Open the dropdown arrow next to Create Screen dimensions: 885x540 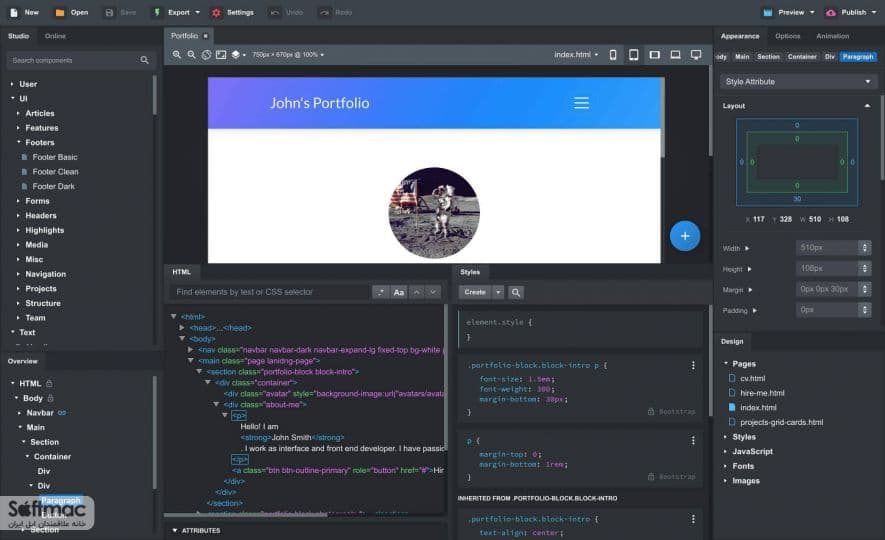click(x=498, y=292)
